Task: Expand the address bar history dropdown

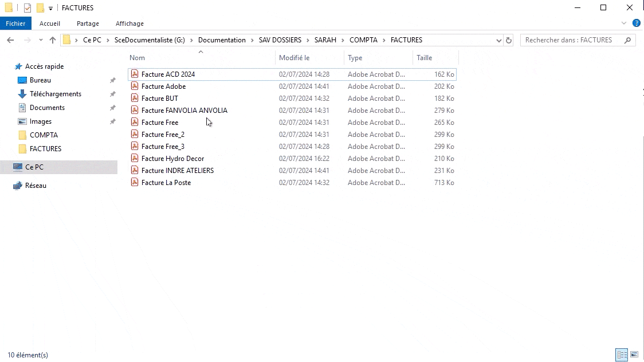Action: [x=498, y=40]
